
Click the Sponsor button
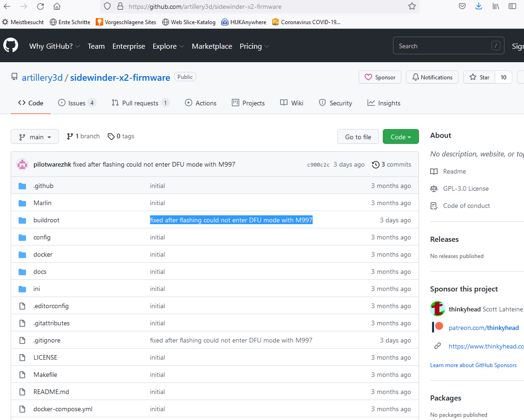(x=380, y=77)
